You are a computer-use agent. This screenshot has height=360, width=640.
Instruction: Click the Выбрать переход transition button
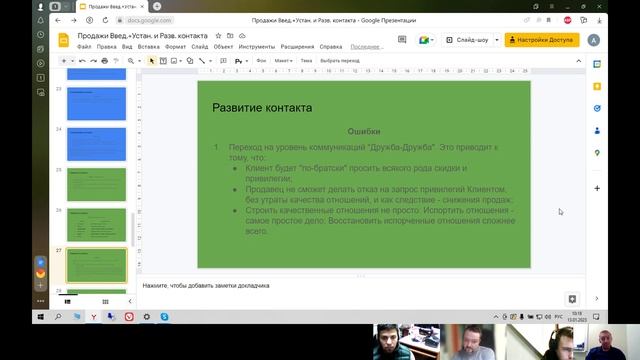[340, 61]
